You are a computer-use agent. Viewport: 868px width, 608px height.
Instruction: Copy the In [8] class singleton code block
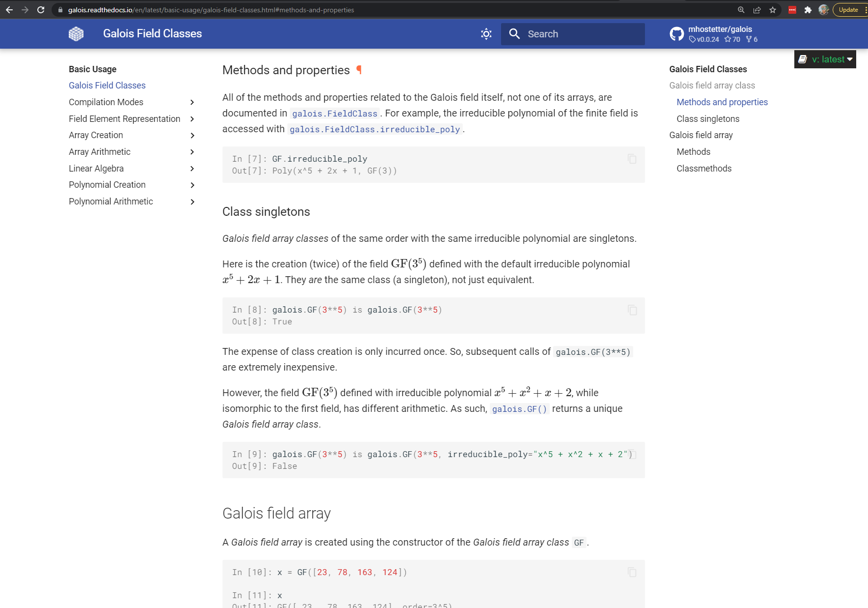click(x=632, y=310)
